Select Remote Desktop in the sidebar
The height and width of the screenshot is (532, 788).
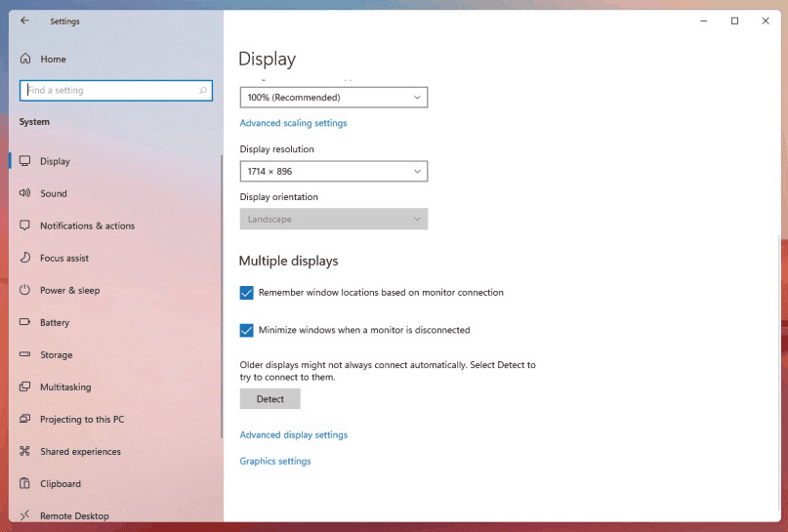(115, 515)
